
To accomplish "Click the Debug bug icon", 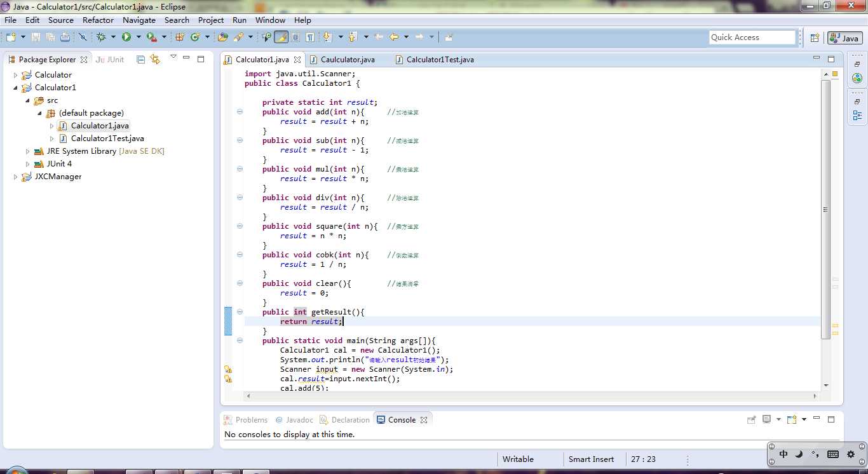I will click(x=101, y=37).
